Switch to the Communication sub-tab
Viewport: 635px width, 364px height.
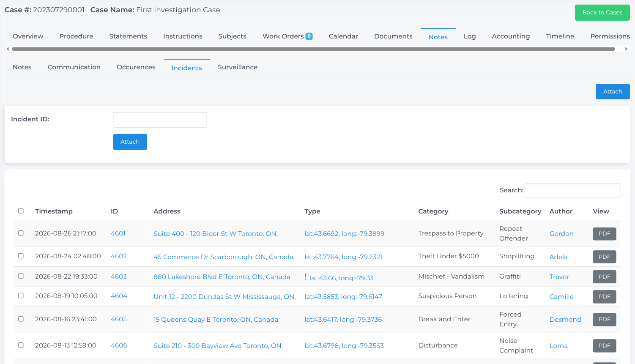tap(74, 67)
